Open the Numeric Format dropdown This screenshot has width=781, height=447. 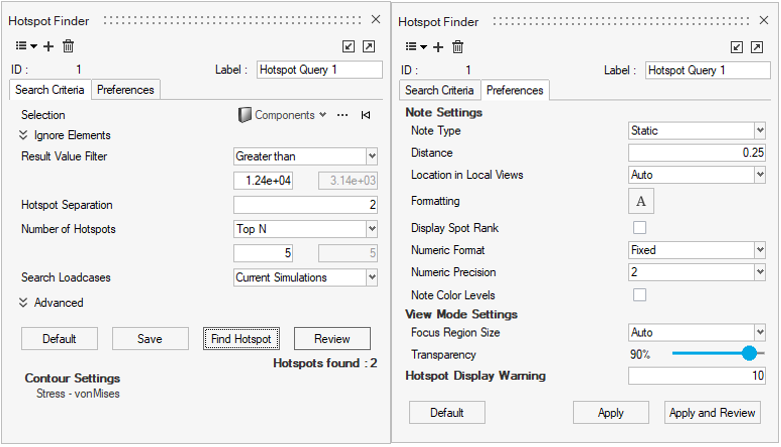(696, 250)
